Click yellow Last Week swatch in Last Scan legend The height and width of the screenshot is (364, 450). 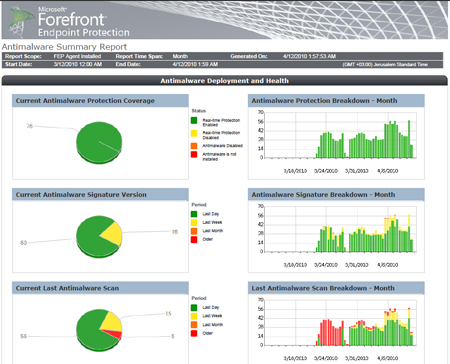pos(194,316)
